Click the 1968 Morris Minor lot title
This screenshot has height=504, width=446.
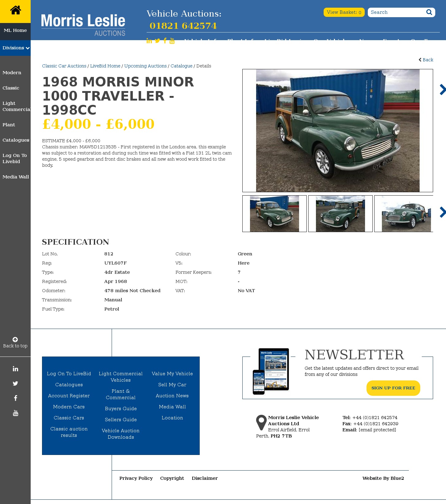click(118, 96)
